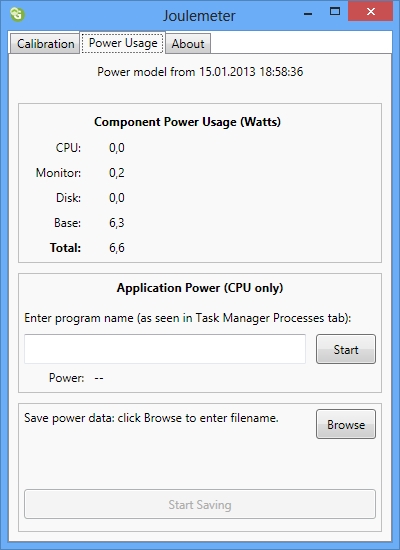Click the Disk power label
This screenshot has width=400, height=550.
[x=68, y=198]
